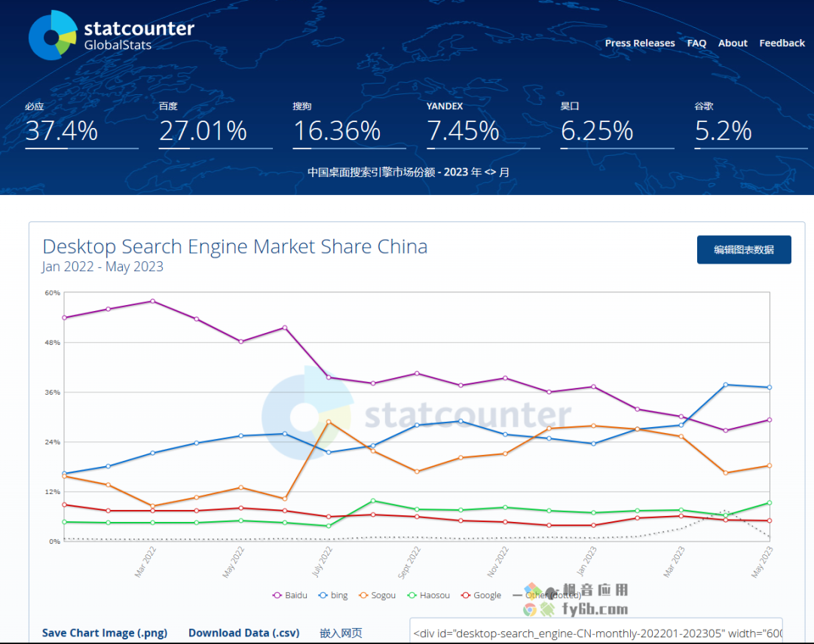
Task: Click the 5.2% 谷歌 stat
Action: pyautogui.click(x=751, y=124)
